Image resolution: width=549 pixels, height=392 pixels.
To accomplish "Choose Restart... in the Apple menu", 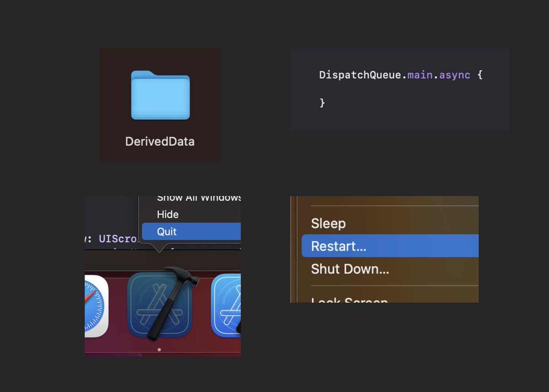I will [390, 246].
